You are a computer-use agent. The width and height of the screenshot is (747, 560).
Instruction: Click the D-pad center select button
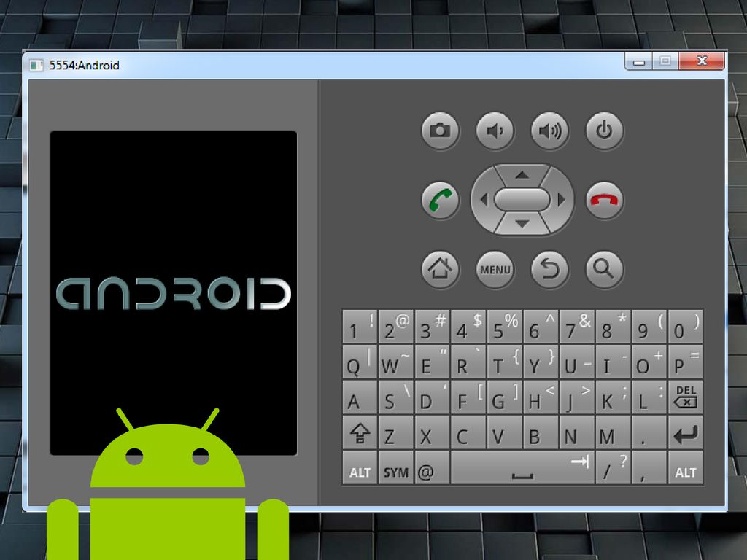(x=522, y=199)
